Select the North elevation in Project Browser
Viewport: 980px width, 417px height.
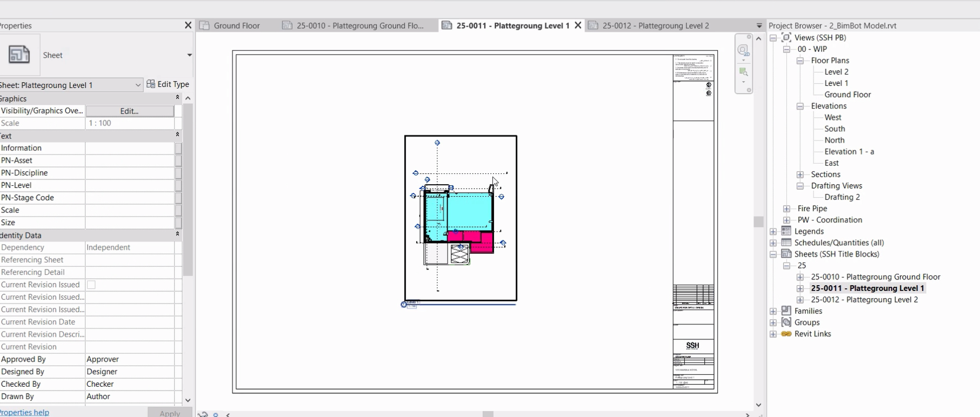pyautogui.click(x=835, y=140)
